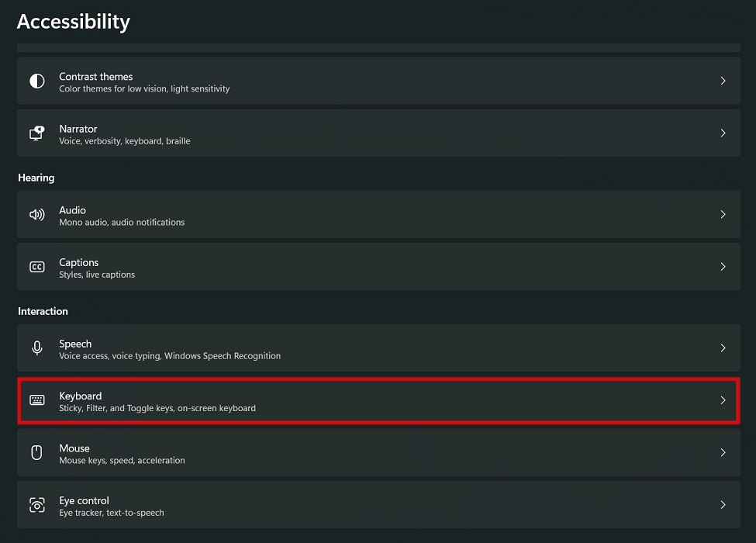Expand Narrator settings with its arrow
The image size is (756, 543).
click(x=723, y=133)
